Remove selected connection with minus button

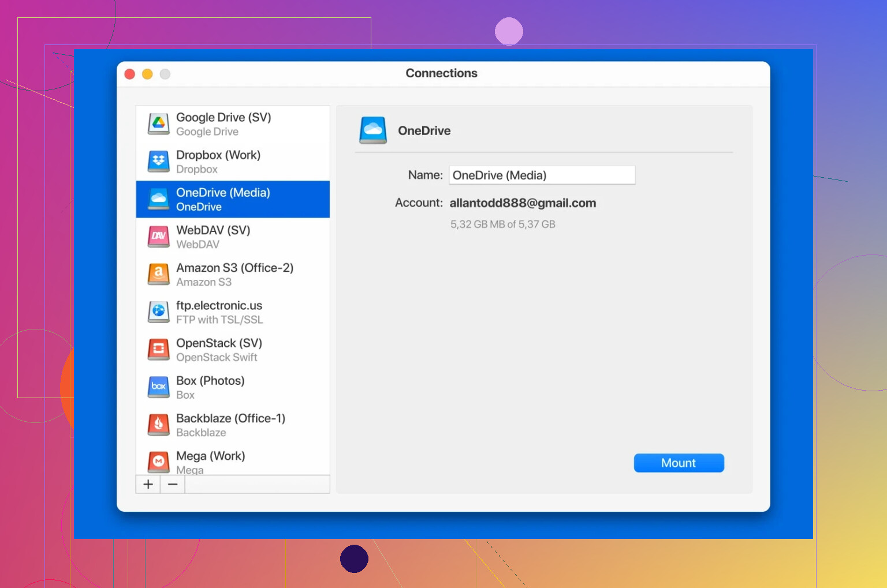(173, 484)
